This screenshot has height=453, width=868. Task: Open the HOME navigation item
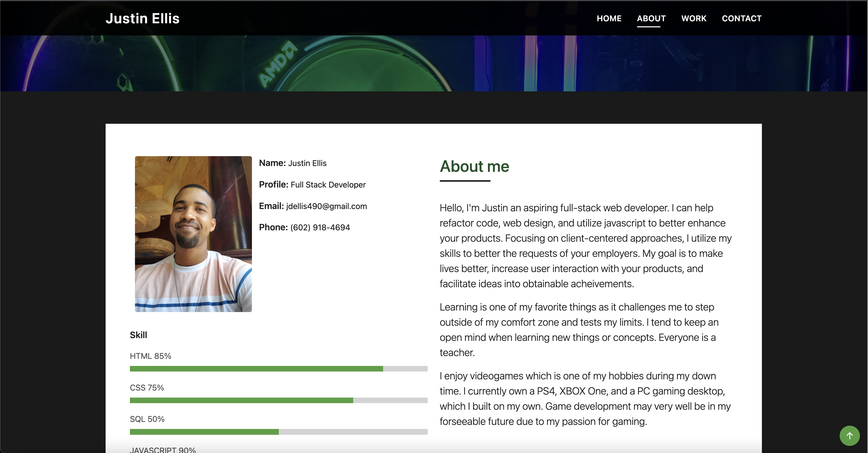[609, 18]
